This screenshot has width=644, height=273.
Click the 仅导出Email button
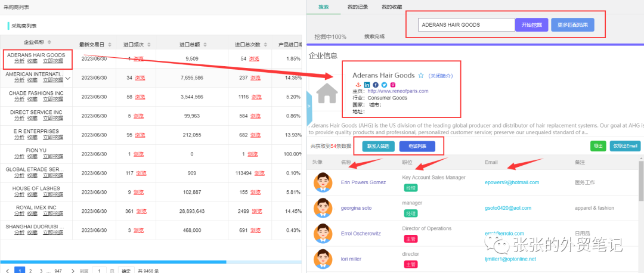(625, 145)
